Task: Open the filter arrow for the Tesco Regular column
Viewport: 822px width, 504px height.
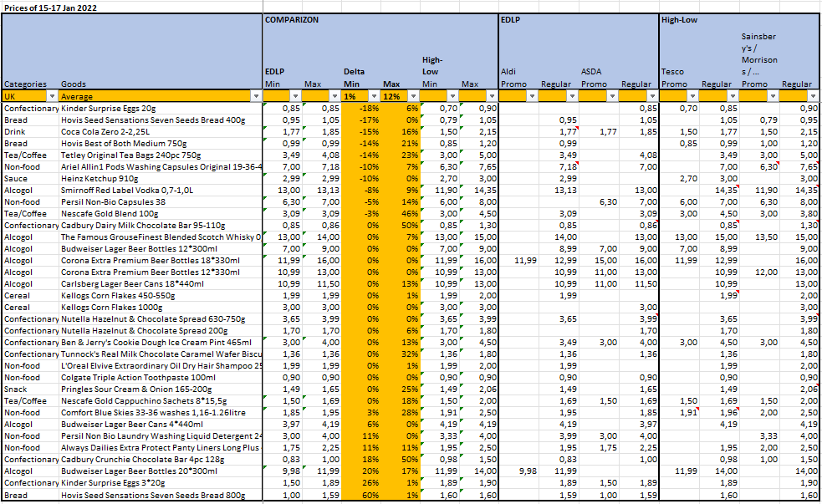Action: (x=733, y=96)
